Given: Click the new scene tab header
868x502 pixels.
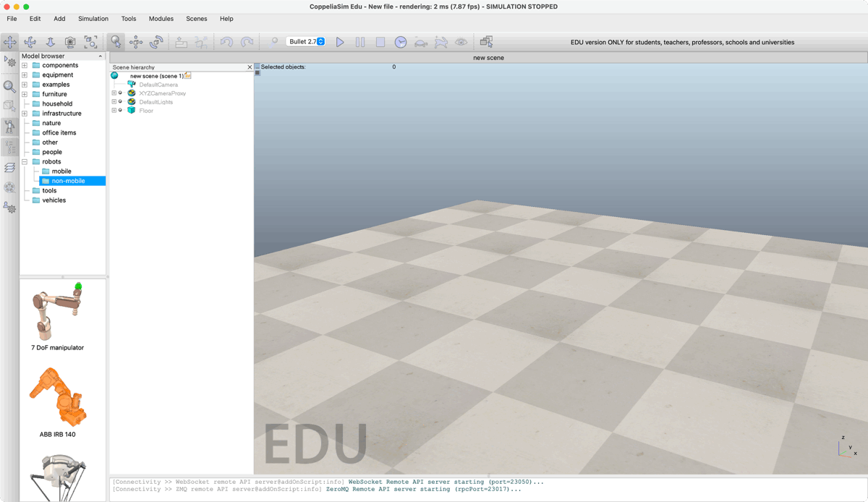Looking at the screenshot, I should pos(488,58).
